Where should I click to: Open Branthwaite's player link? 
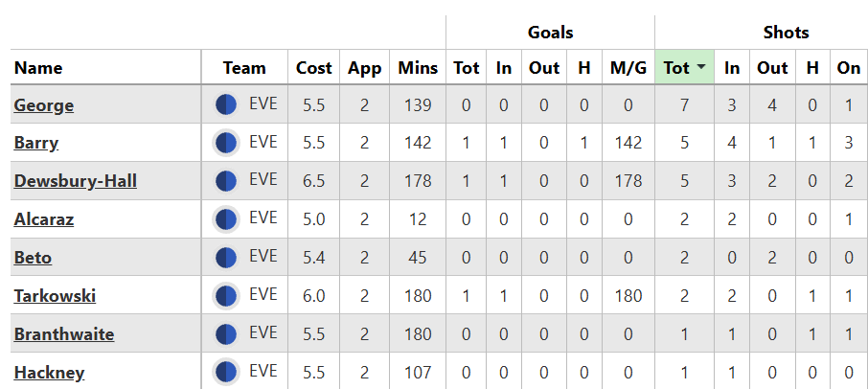pos(64,334)
